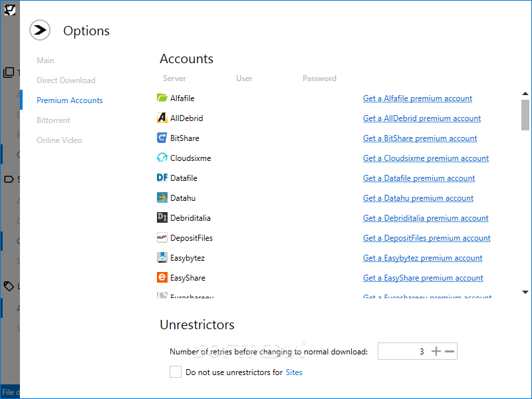
Task: Click the Debriditalia DI icon
Action: click(x=162, y=217)
